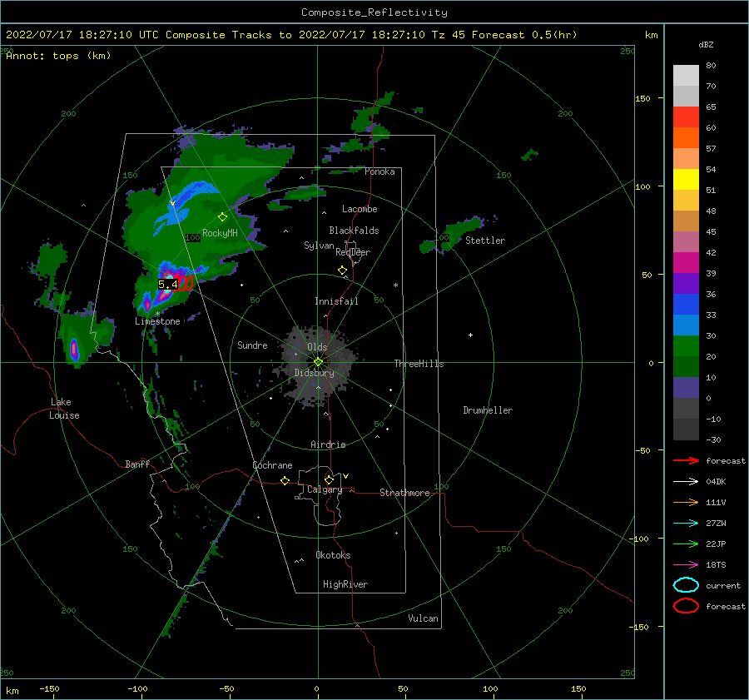Click the RedDeer city label
This screenshot has width=749, height=700.
click(x=353, y=252)
